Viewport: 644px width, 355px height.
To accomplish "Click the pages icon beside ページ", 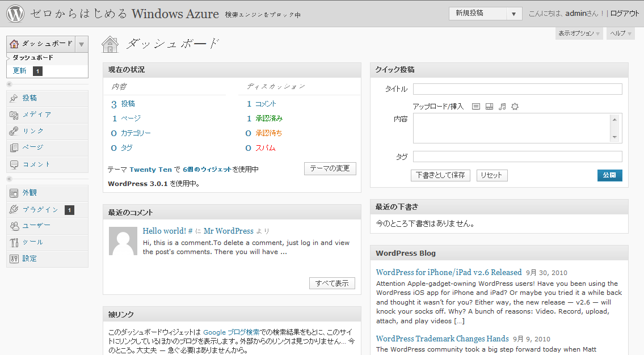I will tap(14, 147).
